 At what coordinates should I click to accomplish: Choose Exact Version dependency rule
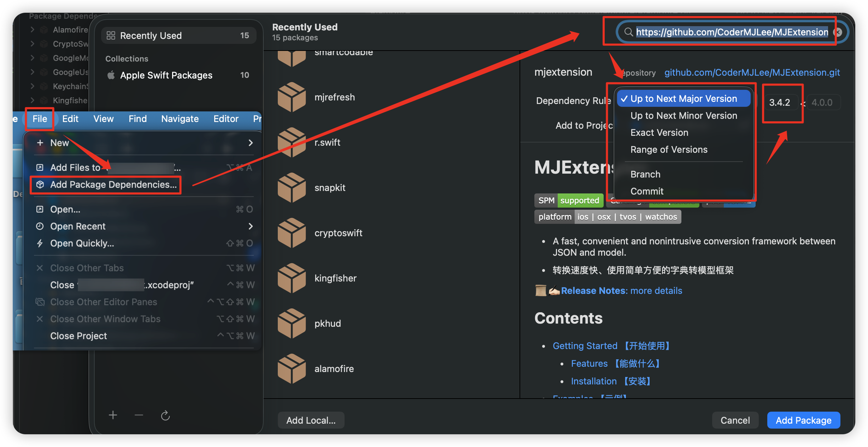[659, 133]
